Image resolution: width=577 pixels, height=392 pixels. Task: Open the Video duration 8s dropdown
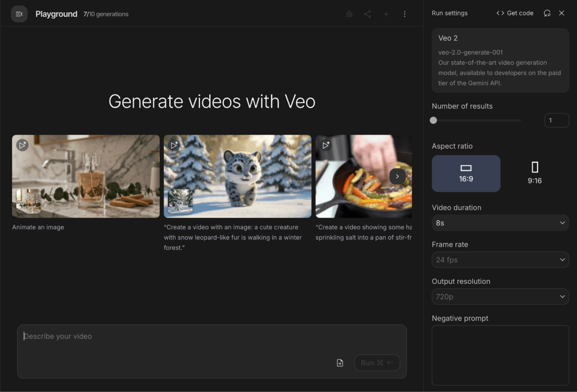500,223
